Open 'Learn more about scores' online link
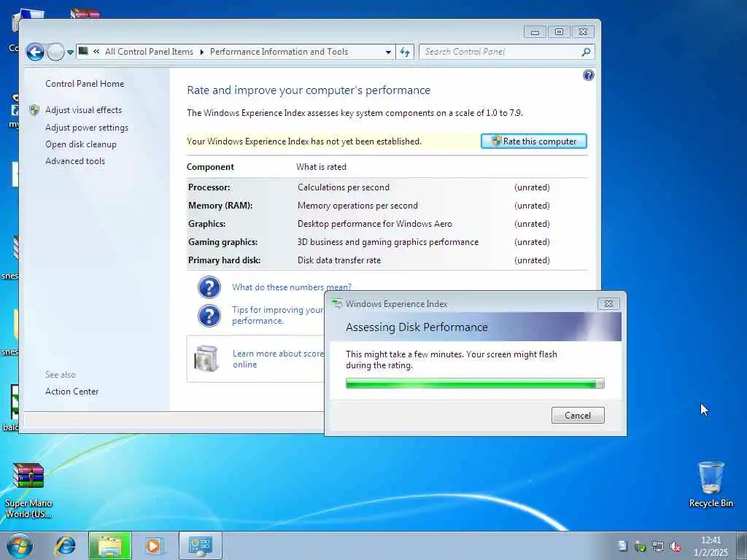The width and height of the screenshot is (747, 560). point(278,359)
